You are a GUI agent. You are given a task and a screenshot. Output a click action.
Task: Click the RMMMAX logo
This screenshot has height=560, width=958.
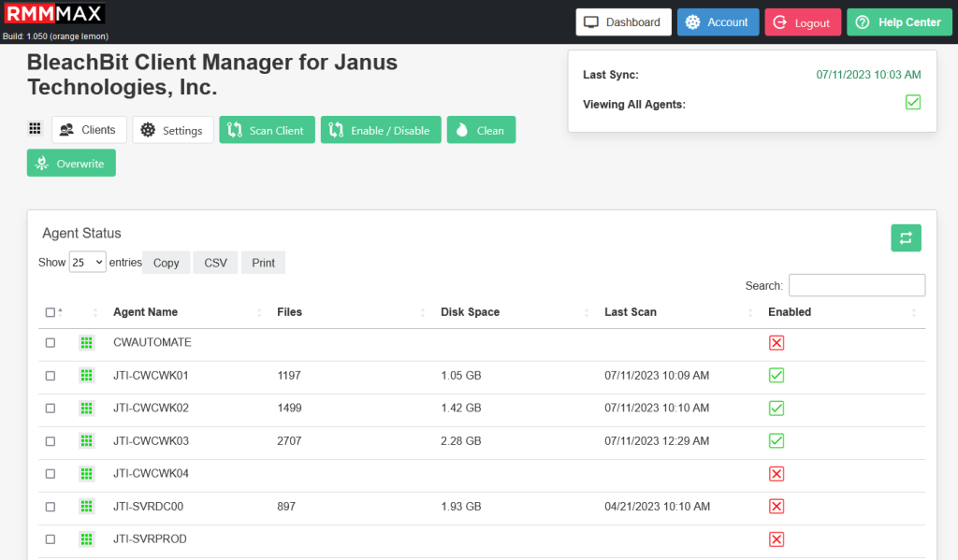[x=53, y=13]
